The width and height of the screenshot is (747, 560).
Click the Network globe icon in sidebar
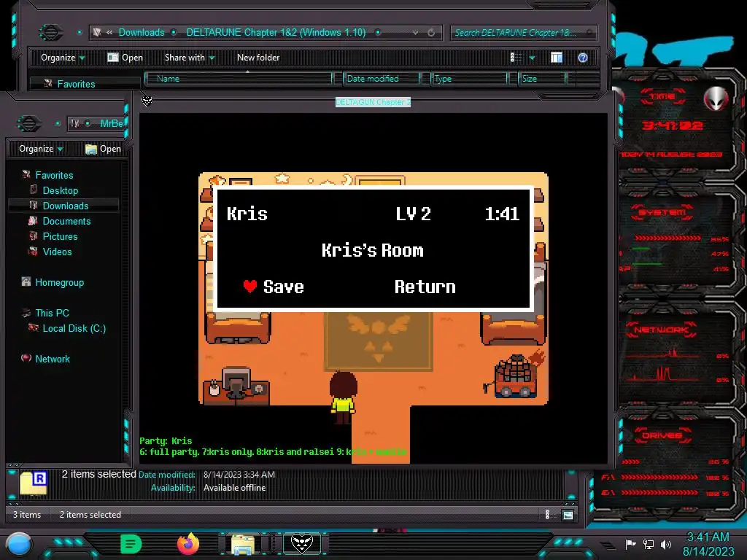(x=26, y=358)
